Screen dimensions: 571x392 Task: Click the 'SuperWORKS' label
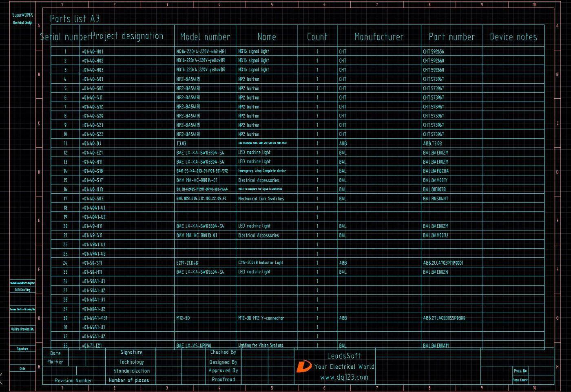coord(23,15)
